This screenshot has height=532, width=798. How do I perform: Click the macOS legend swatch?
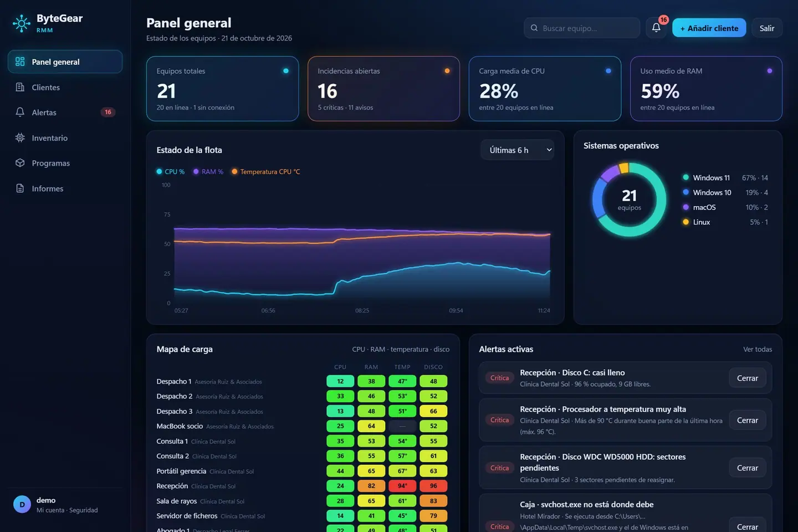[x=686, y=207]
